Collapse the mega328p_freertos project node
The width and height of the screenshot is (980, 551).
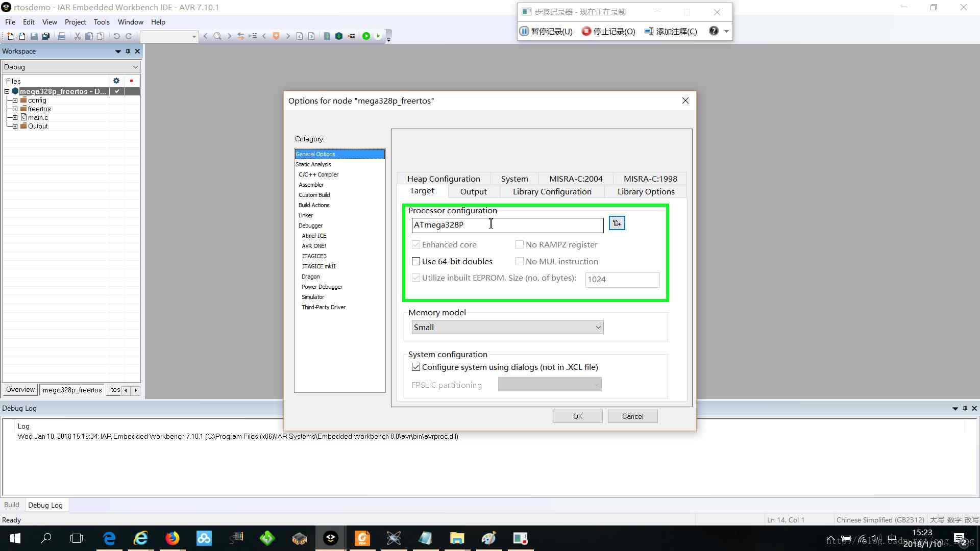point(7,92)
